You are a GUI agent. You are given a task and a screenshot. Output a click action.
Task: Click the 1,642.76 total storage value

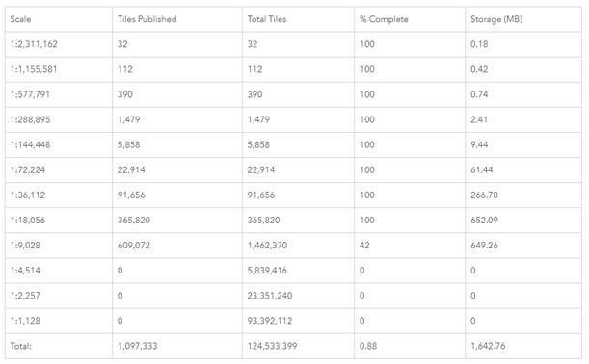[x=488, y=346]
